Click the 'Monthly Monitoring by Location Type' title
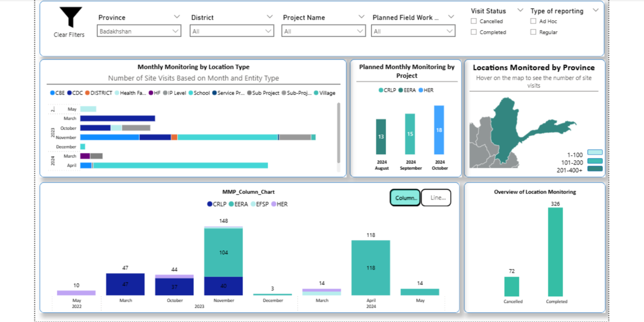 [193, 67]
